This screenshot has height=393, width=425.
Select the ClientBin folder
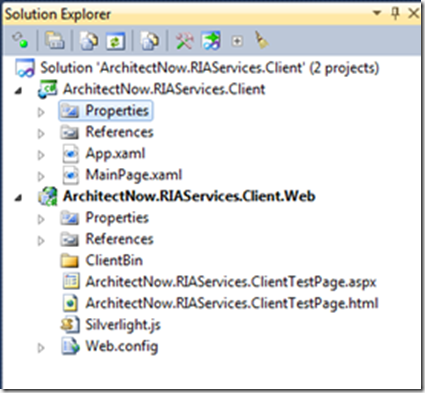(114, 260)
